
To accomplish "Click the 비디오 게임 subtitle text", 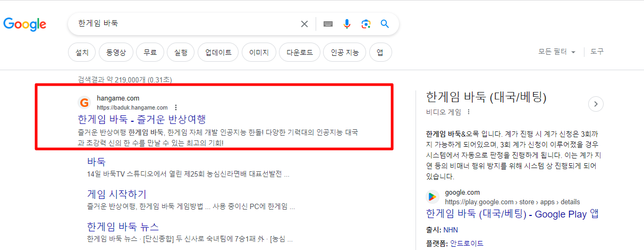I will pyautogui.click(x=444, y=112).
